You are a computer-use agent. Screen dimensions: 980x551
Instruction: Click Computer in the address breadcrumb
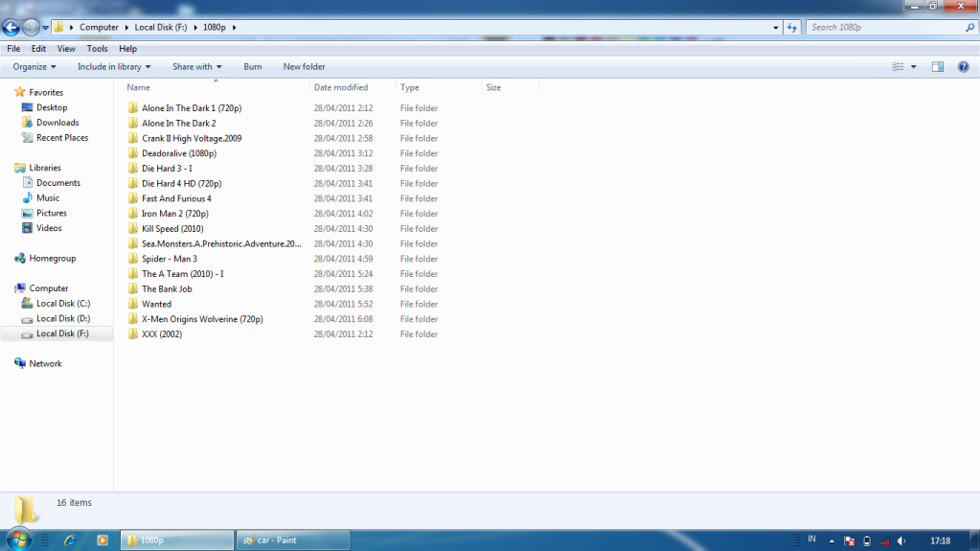[99, 28]
